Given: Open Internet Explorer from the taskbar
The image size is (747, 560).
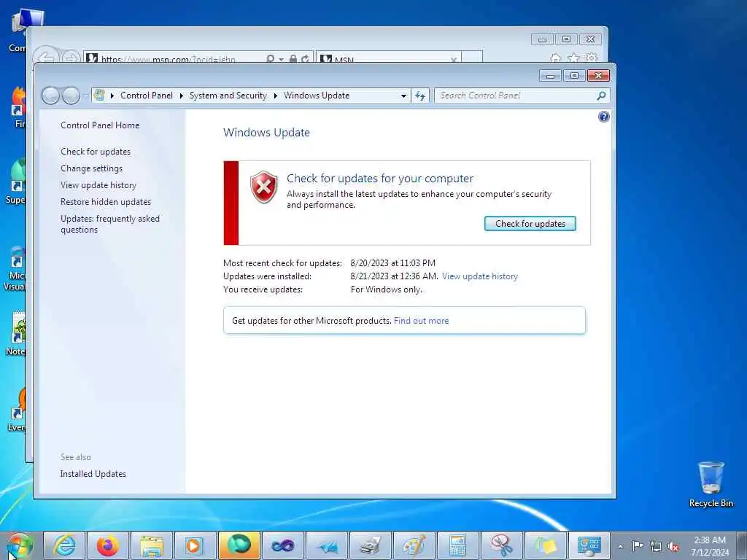Looking at the screenshot, I should [x=64, y=545].
